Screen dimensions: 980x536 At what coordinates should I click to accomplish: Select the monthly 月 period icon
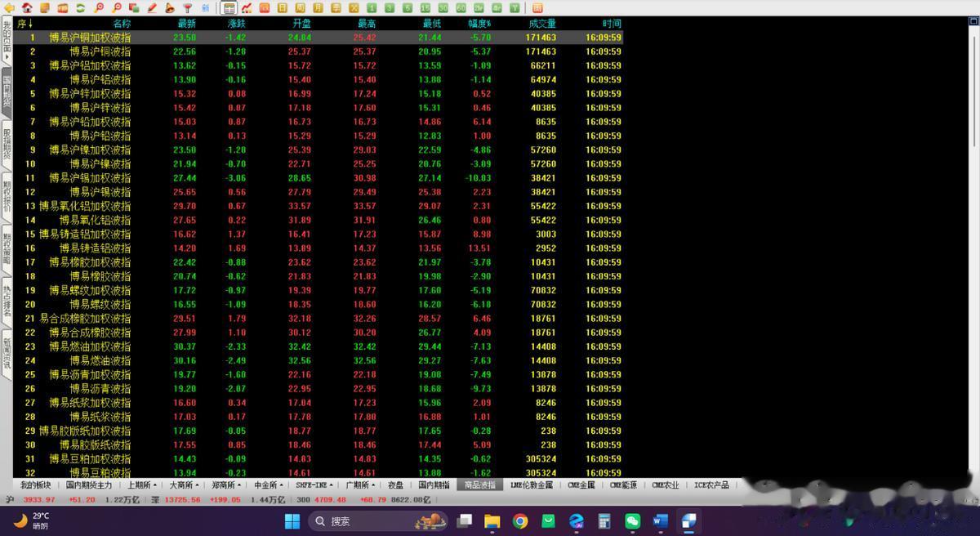point(318,8)
